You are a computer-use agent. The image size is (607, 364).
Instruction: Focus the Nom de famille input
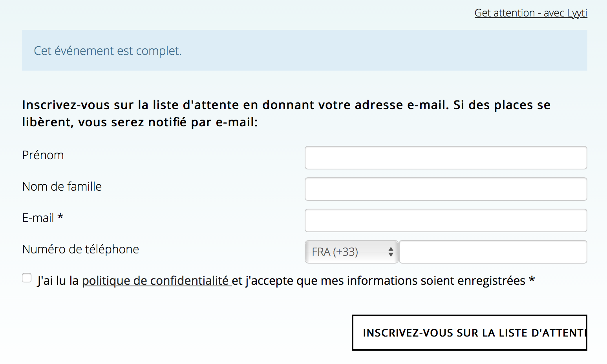[x=446, y=189]
